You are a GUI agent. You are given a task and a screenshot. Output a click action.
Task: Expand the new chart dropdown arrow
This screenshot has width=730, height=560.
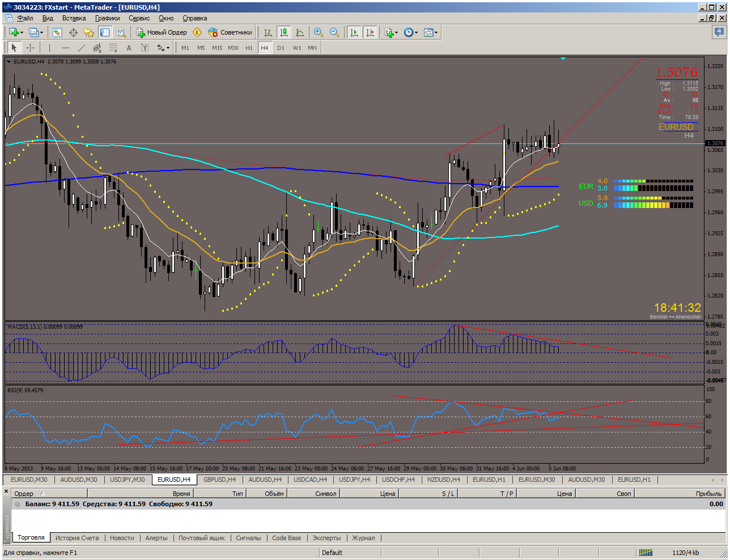coord(22,32)
